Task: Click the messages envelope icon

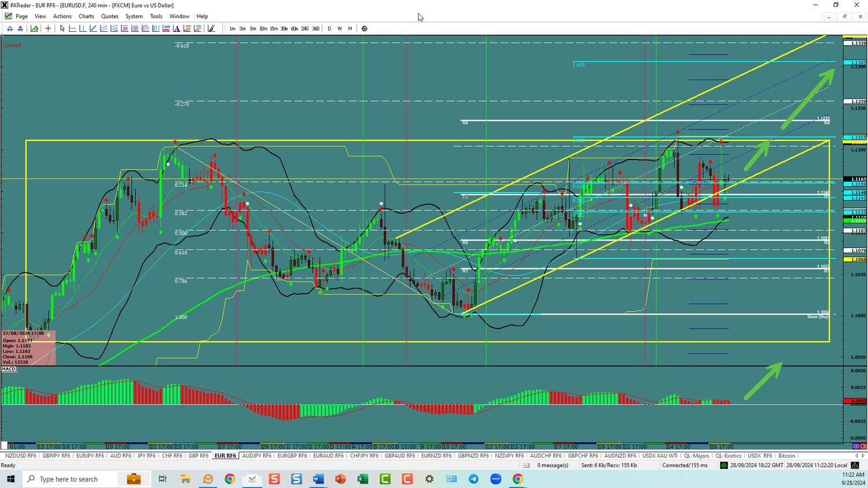Action: point(527,465)
